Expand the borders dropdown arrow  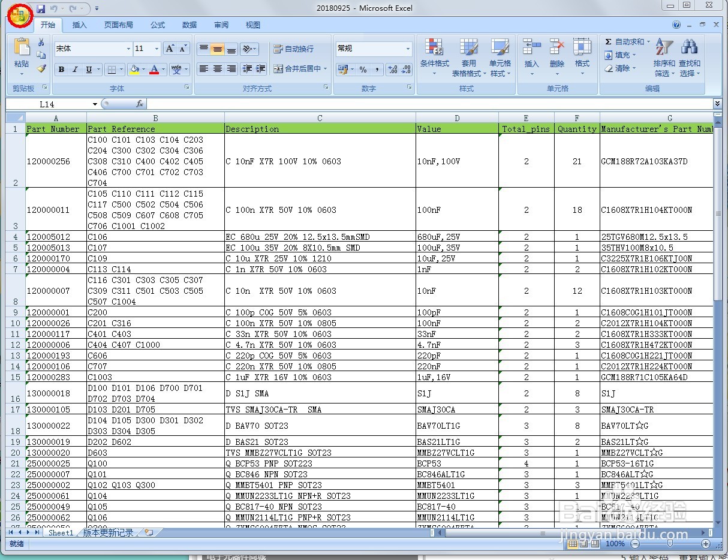coord(122,70)
